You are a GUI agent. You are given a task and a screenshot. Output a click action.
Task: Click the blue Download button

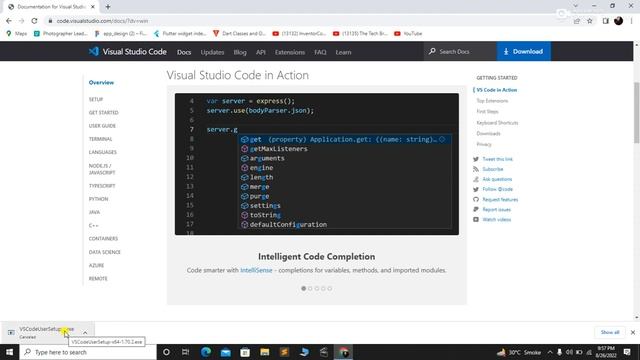524,51
